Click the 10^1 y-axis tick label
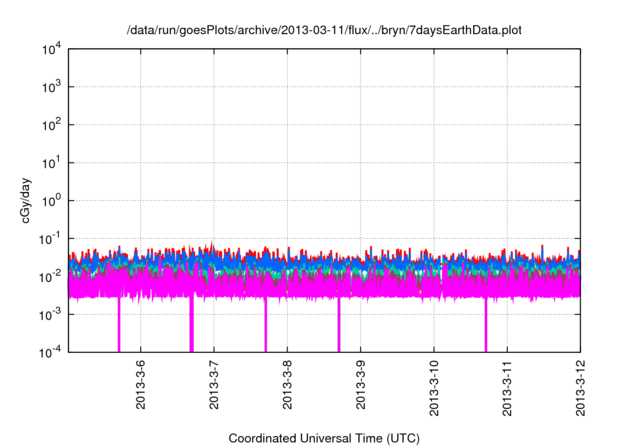Screen dimensions: 640x448 51,163
